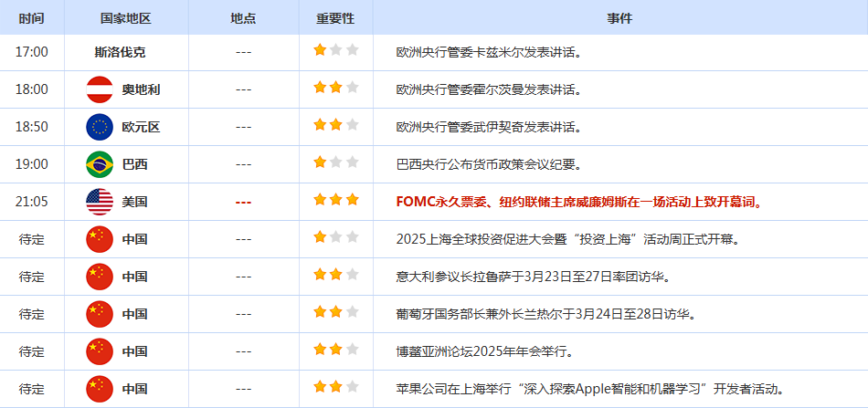Click the 地点 column header

(243, 18)
